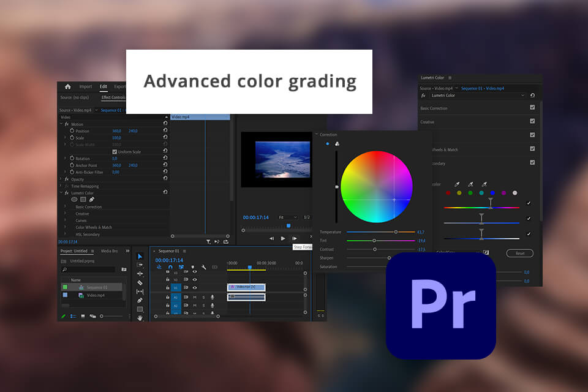Screen dimensions: 588x392
Task: Solo audio track A1
Action: pos(203,297)
